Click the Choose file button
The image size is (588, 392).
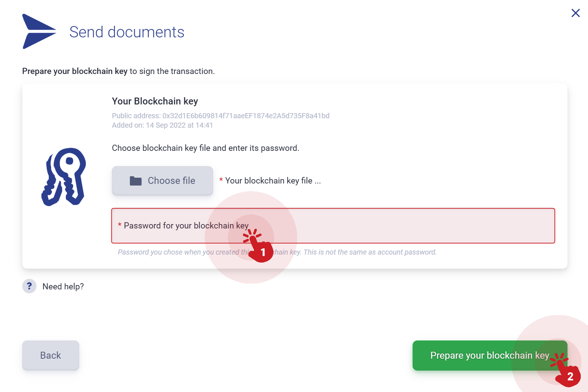point(162,181)
